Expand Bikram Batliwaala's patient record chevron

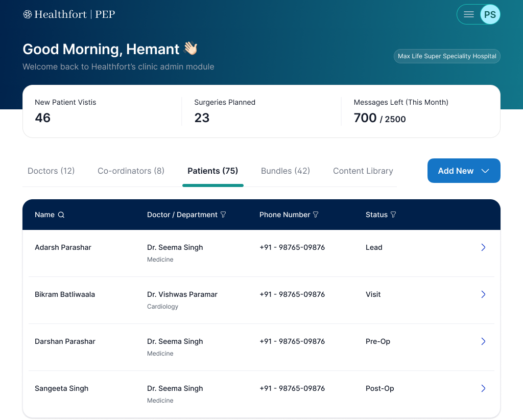point(483,294)
